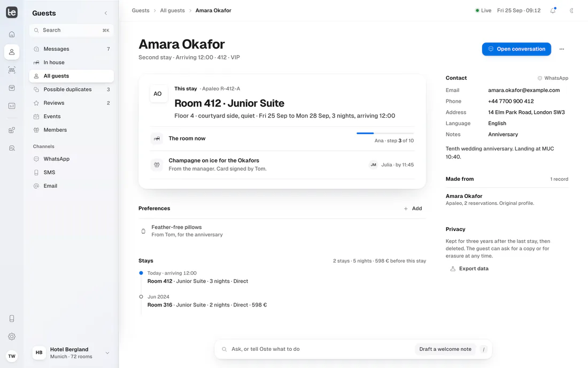Go to Guests in the breadcrumb
The height and width of the screenshot is (368, 588).
(x=141, y=11)
